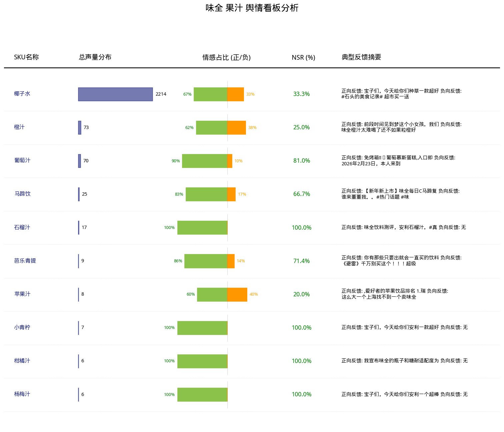This screenshot has width=504, height=432.
Task: Select the orange negative bar for 苹果汁
Action: (237, 295)
